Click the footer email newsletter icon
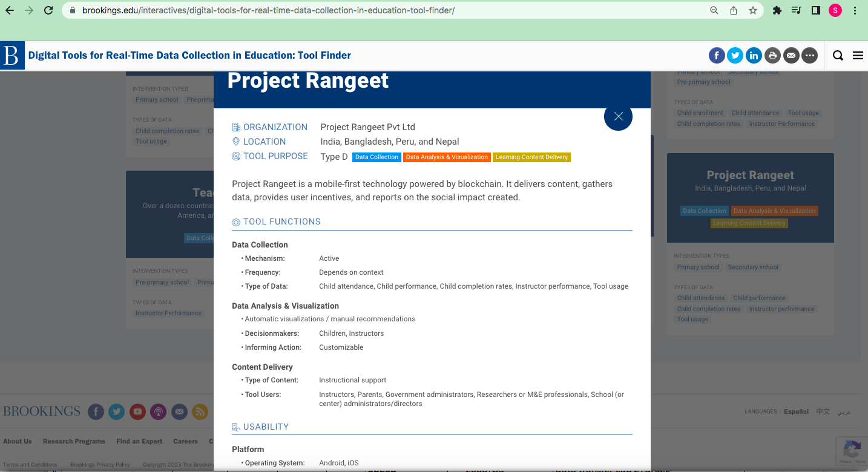The width and height of the screenshot is (868, 472). 179,412
